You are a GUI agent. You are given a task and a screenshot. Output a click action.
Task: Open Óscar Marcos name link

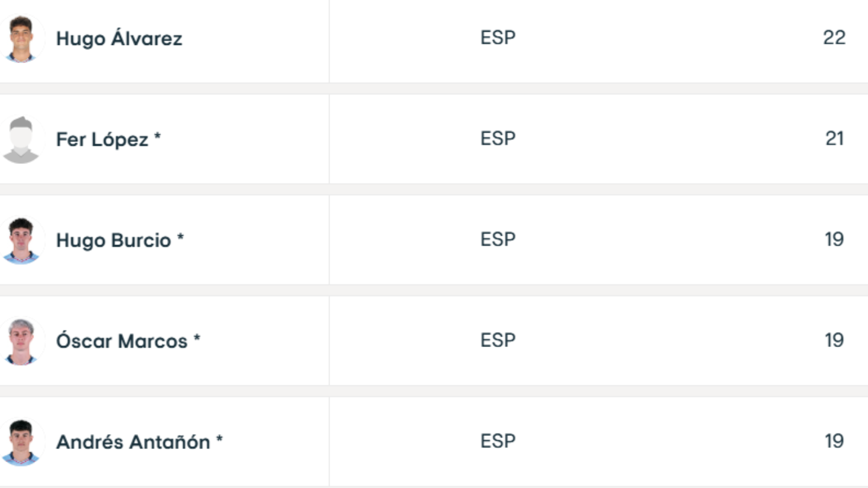coord(122,341)
